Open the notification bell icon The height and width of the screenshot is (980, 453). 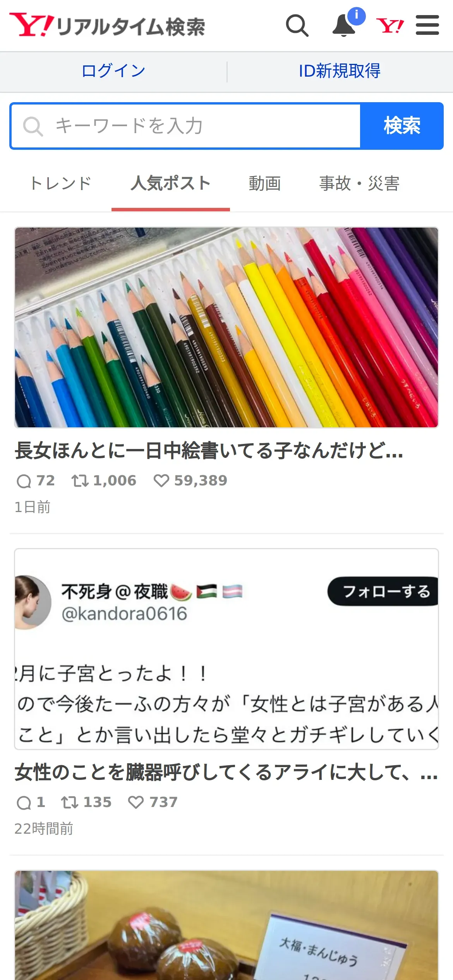coord(345,25)
